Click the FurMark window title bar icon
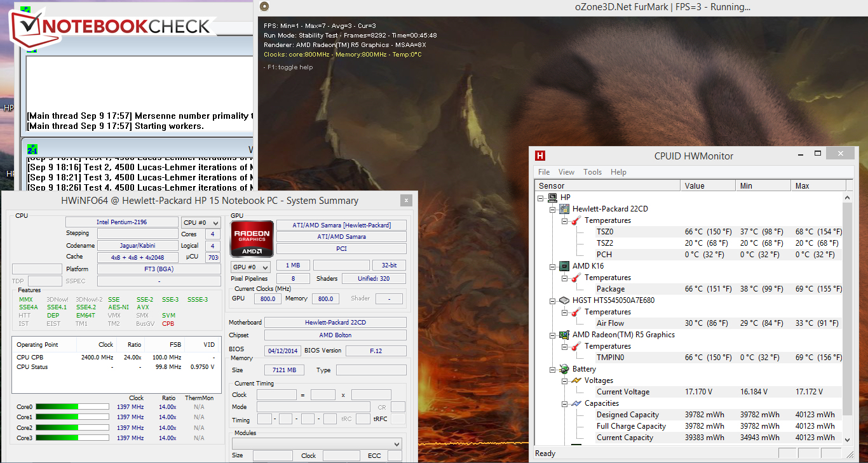Viewport: 868px width, 463px height. click(x=264, y=7)
